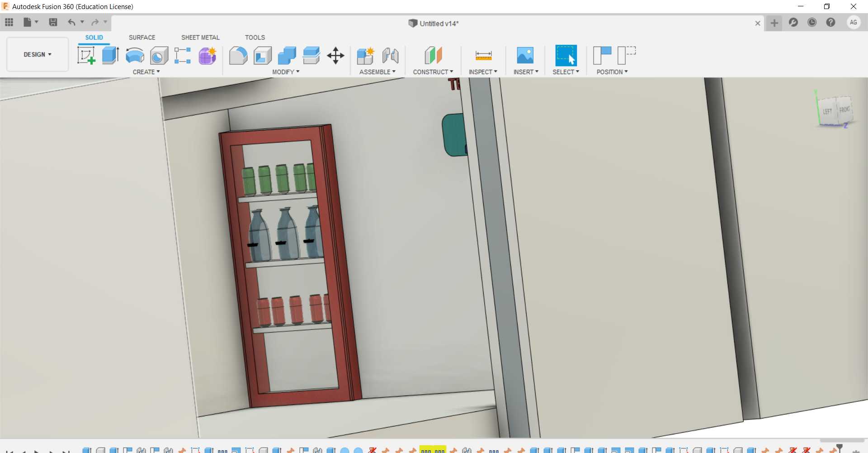Expand the CREATE menu
The width and height of the screenshot is (868, 453).
pos(146,72)
